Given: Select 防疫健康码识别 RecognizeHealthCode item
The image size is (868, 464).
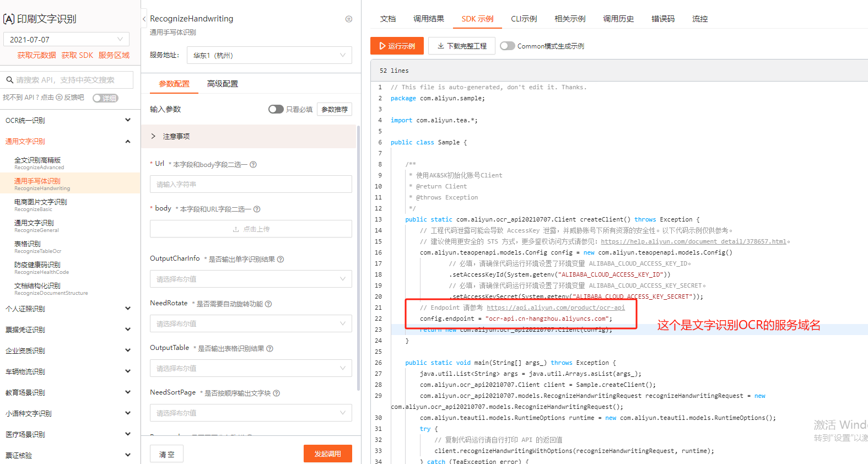Looking at the screenshot, I should 70,268.
